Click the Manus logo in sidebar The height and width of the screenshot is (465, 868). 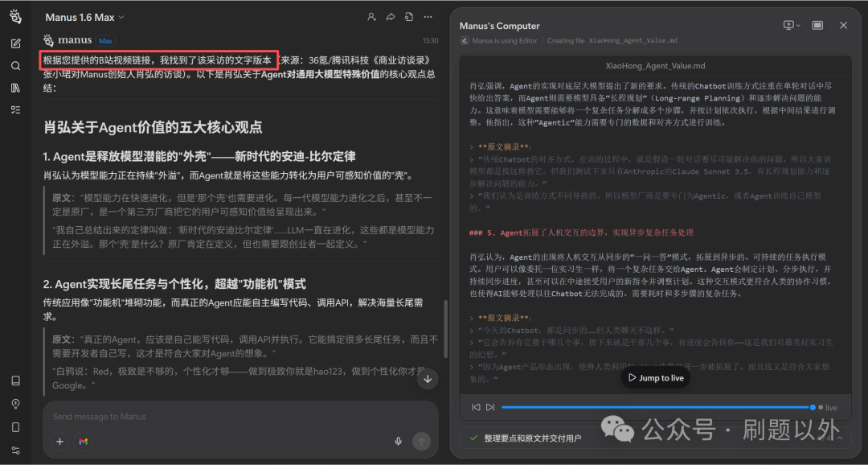15,17
